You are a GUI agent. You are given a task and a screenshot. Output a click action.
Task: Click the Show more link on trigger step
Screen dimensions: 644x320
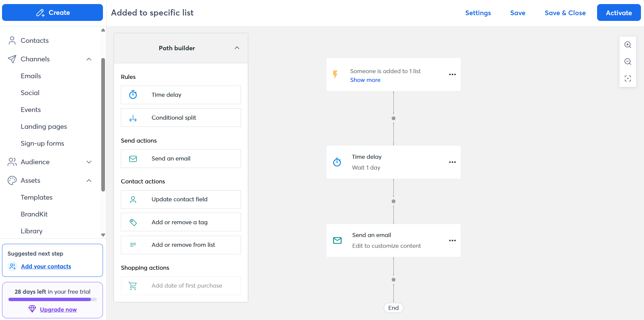pos(365,80)
